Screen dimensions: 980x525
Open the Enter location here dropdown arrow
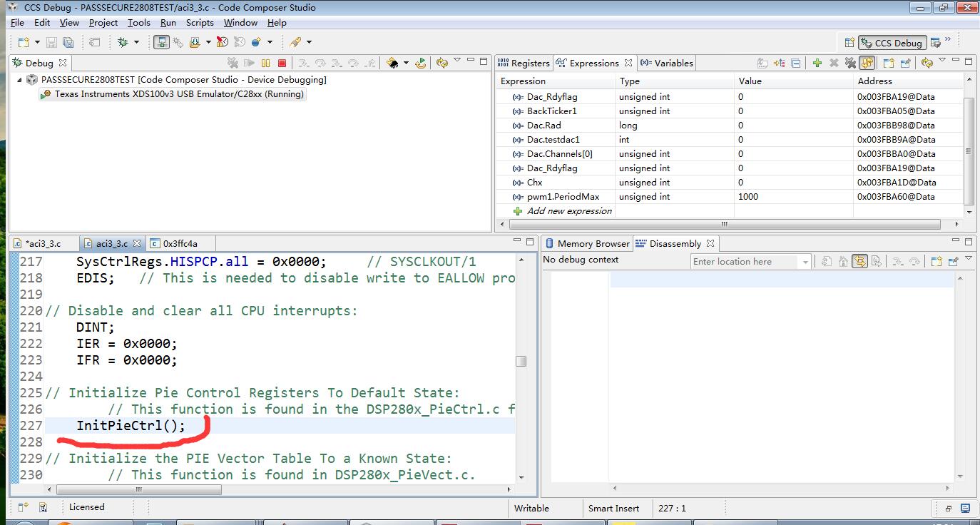click(x=805, y=262)
